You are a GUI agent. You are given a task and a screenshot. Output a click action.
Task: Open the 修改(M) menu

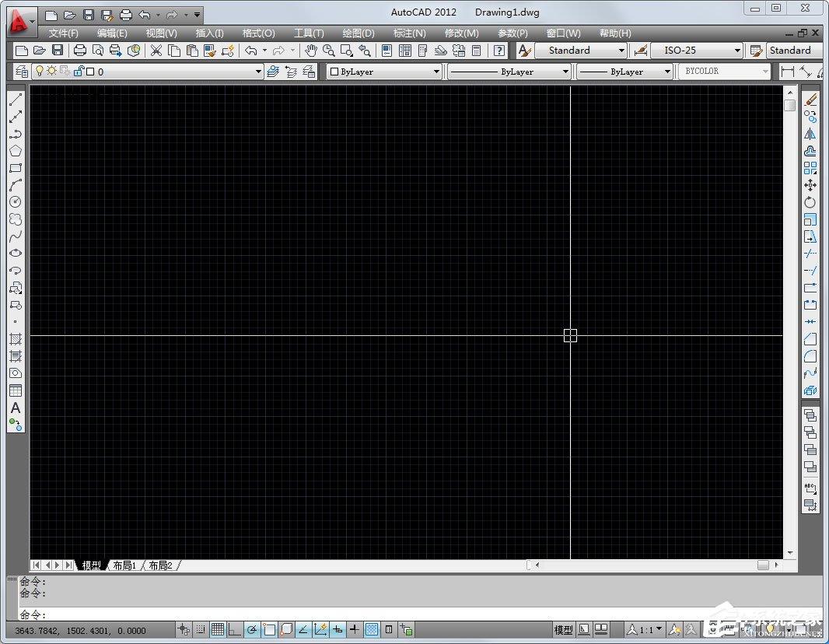[x=462, y=33]
